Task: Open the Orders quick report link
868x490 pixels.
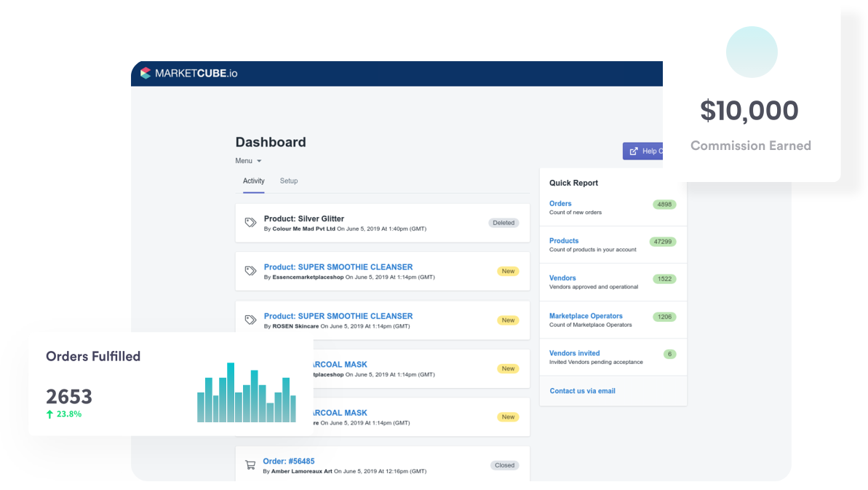Action: coord(560,203)
